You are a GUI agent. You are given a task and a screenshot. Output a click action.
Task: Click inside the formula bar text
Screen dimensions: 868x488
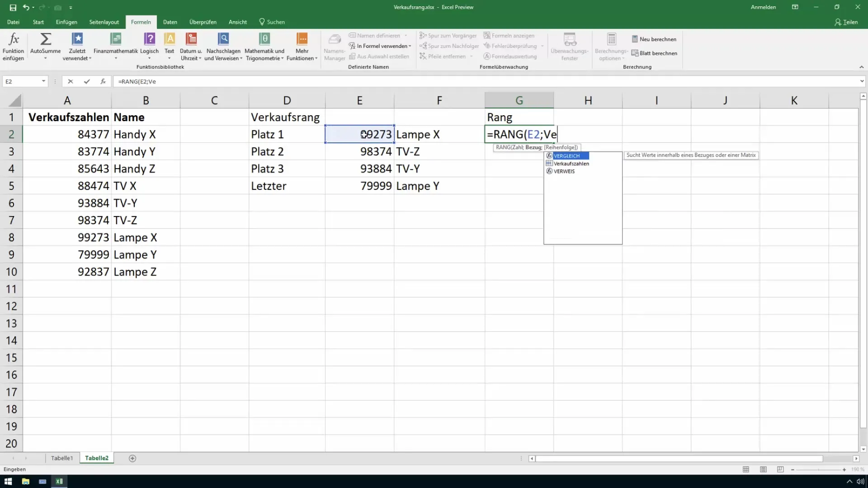137,81
